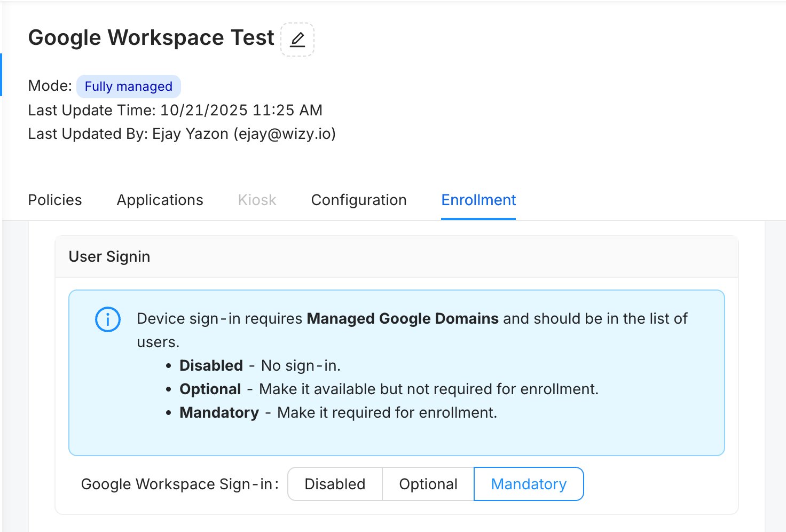
Task: Select the greyed-out Kiosk tab
Action: (257, 200)
